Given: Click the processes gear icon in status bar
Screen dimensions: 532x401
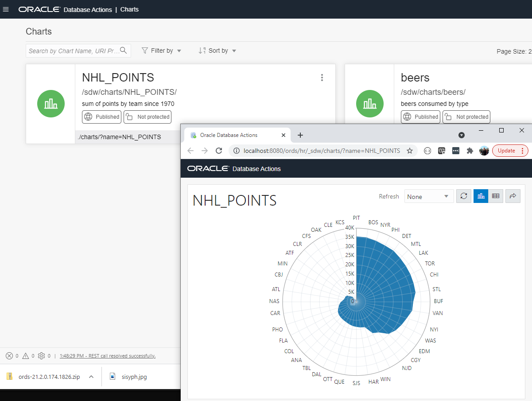Looking at the screenshot, I should (x=42, y=356).
